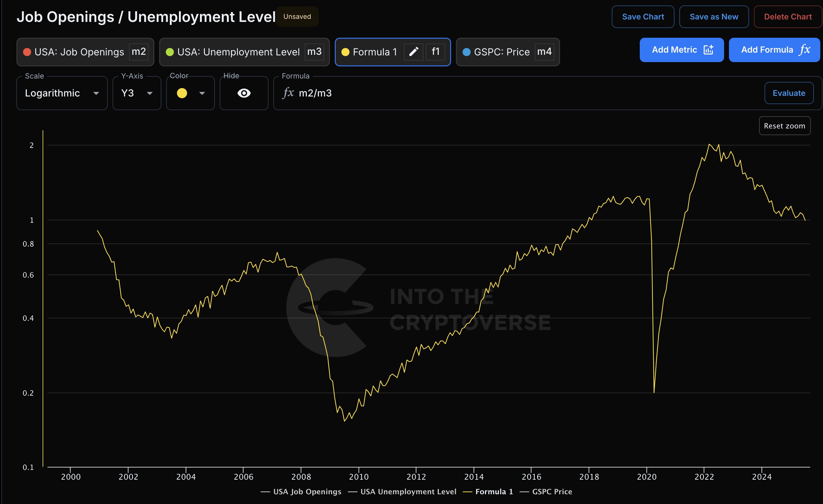Toggle the Hide eye visibility icon
Viewport: 823px width, 504px height.
(244, 93)
